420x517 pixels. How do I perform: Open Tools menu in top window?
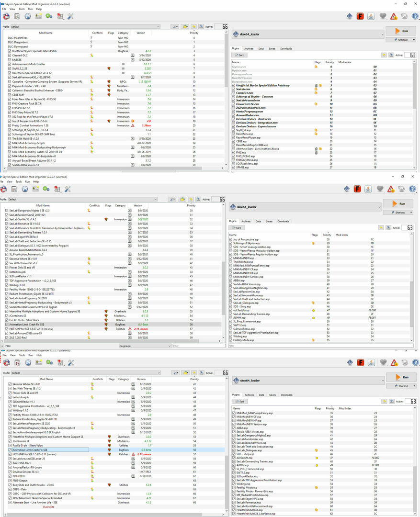(x=22, y=9)
